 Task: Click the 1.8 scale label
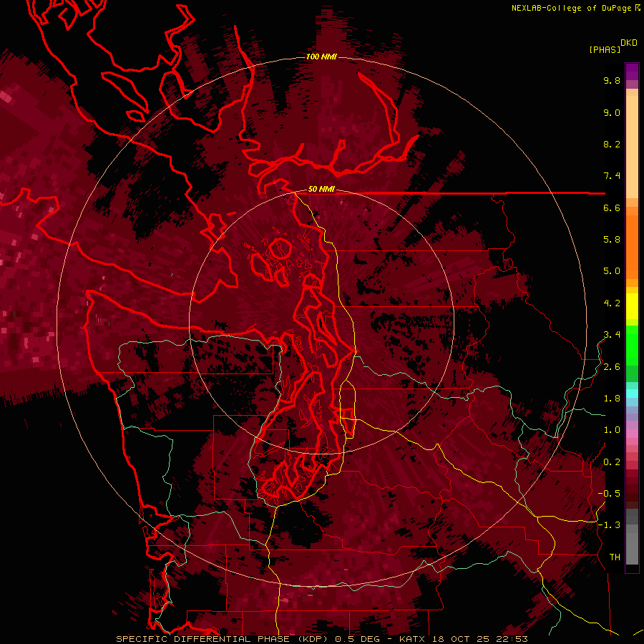click(612, 399)
